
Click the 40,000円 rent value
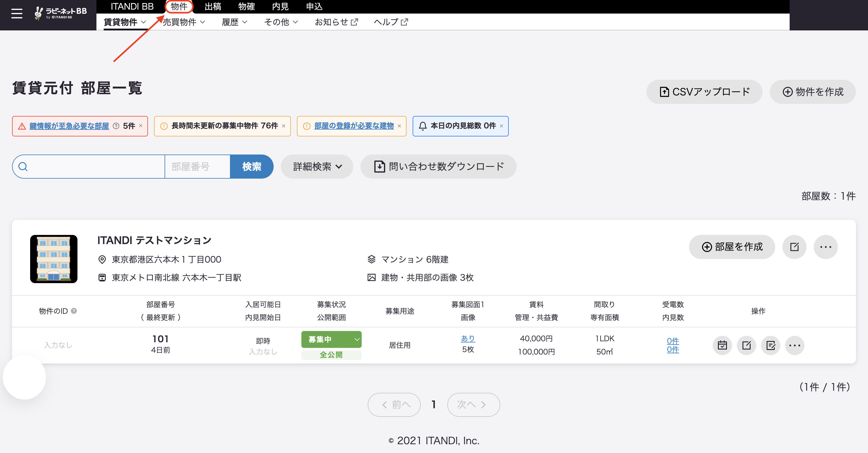(536, 339)
